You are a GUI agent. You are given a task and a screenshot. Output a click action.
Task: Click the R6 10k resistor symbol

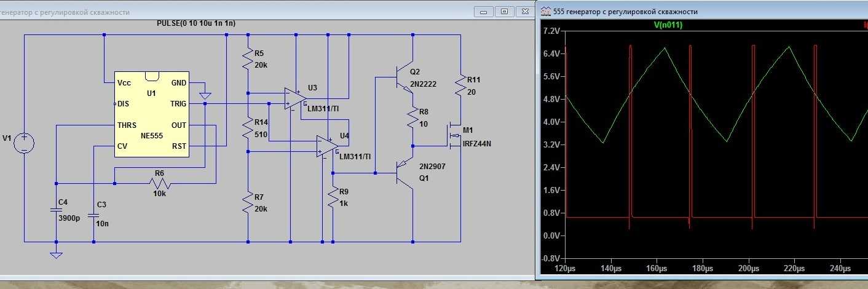click(x=160, y=183)
